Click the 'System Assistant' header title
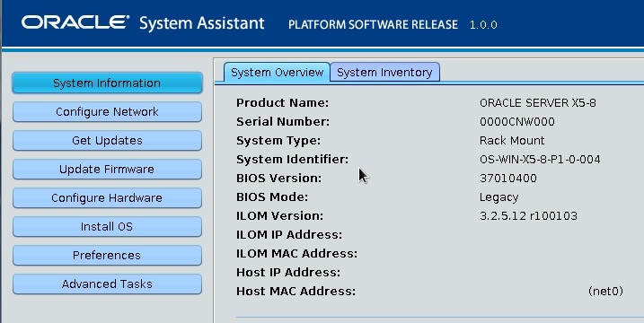The height and width of the screenshot is (323, 644). coord(202,23)
